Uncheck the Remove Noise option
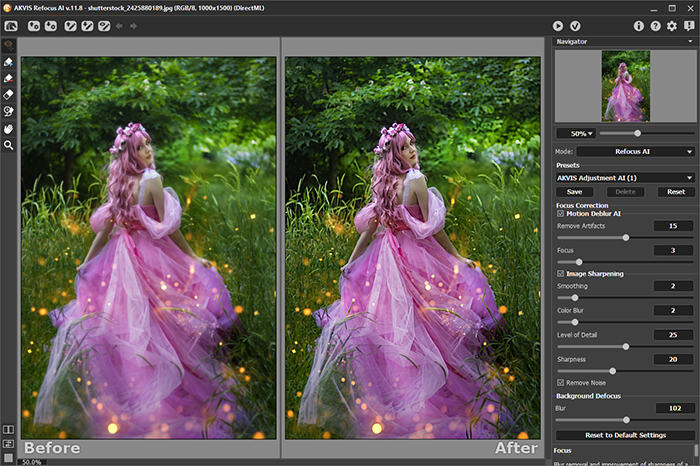The height and width of the screenshot is (466, 700). 560,382
